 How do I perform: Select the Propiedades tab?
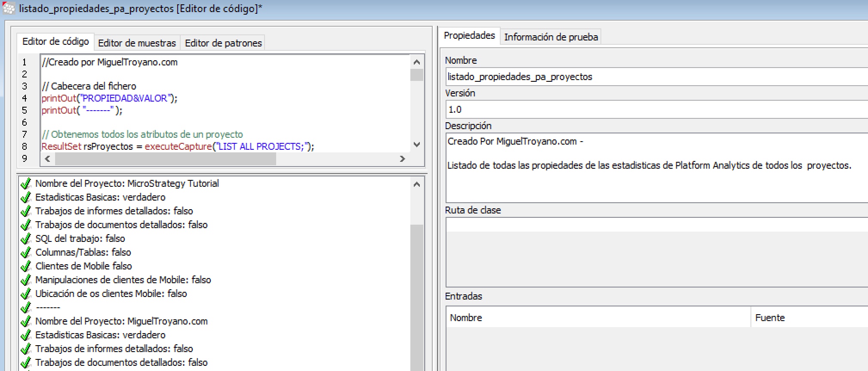(x=469, y=35)
